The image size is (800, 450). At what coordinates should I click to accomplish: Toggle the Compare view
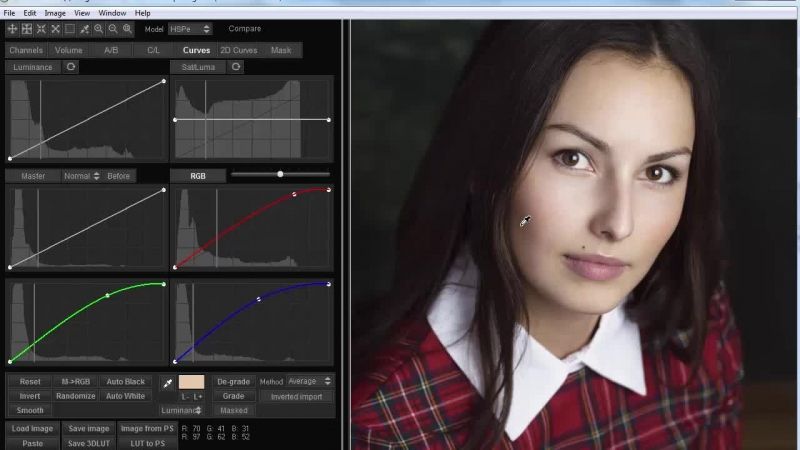tap(244, 29)
